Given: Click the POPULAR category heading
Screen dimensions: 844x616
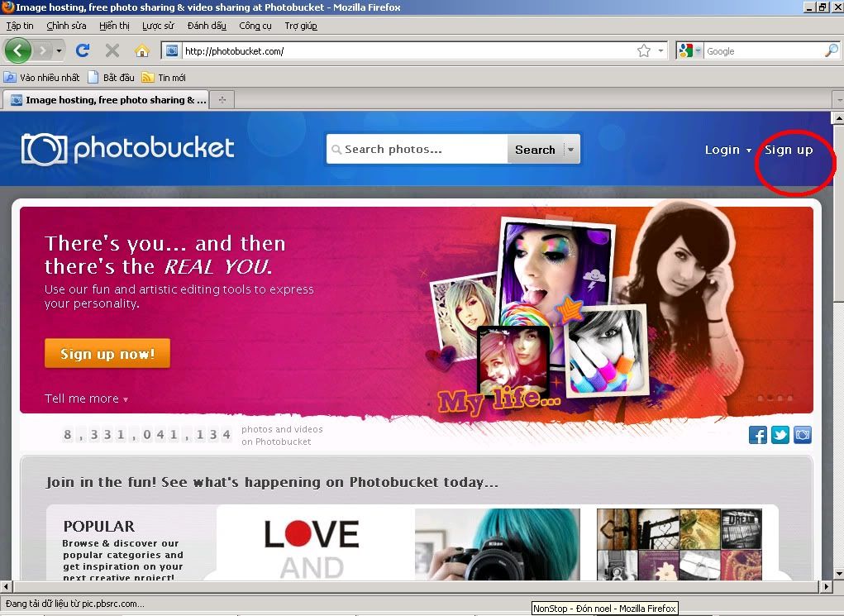Looking at the screenshot, I should click(99, 526).
